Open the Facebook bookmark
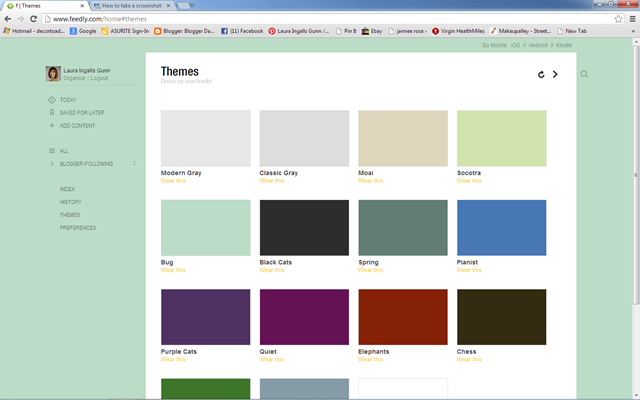The width and height of the screenshot is (640, 400). 242,31
